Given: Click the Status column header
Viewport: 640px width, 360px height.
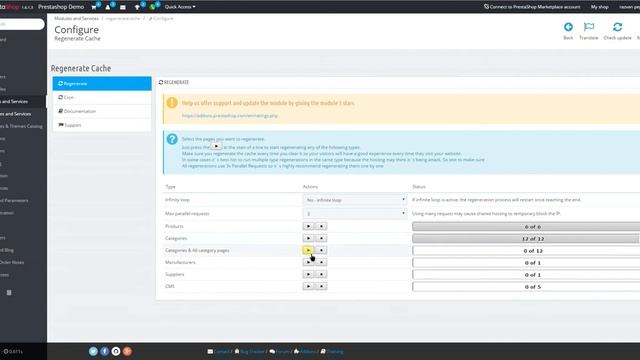Looking at the screenshot, I should (x=419, y=187).
